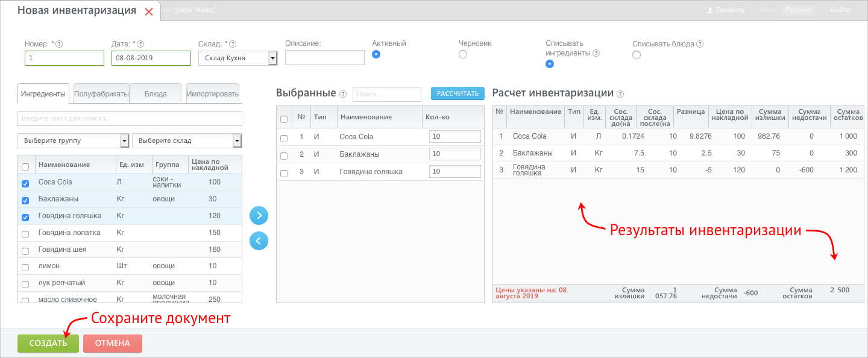868x358 pixels.
Task: Click the Номер input field
Action: pyautogui.click(x=64, y=58)
